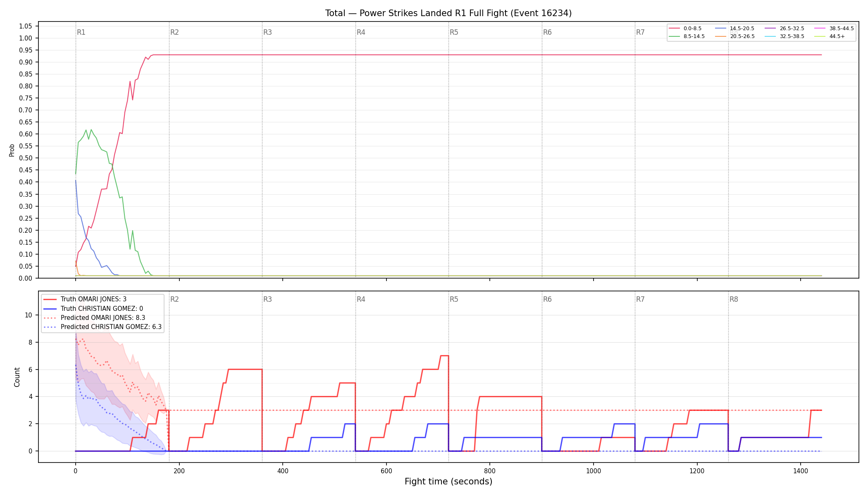Screen dimensions: 868x496
Task: Click the 26.5-32.5 legend entry text
Action: tap(792, 29)
